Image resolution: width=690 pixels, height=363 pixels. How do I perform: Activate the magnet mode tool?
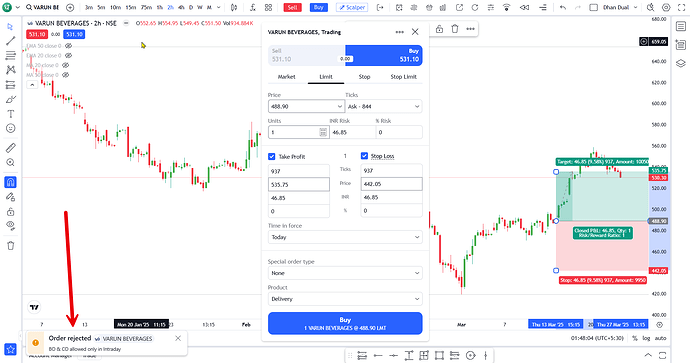tap(11, 182)
